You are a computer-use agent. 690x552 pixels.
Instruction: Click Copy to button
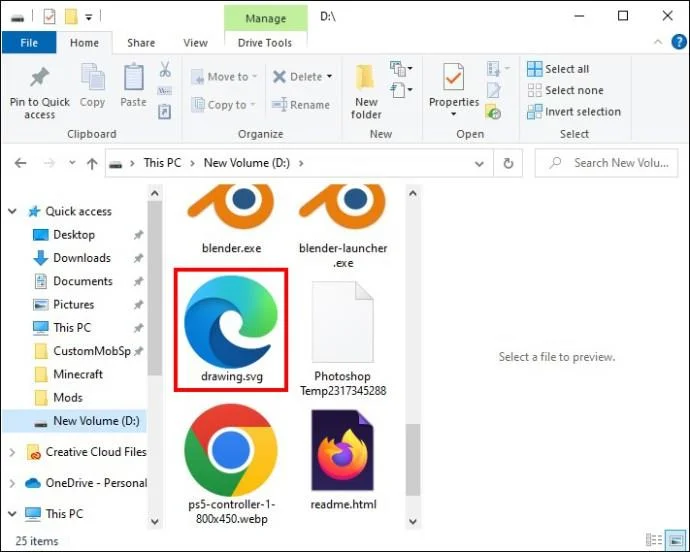[x=224, y=105]
